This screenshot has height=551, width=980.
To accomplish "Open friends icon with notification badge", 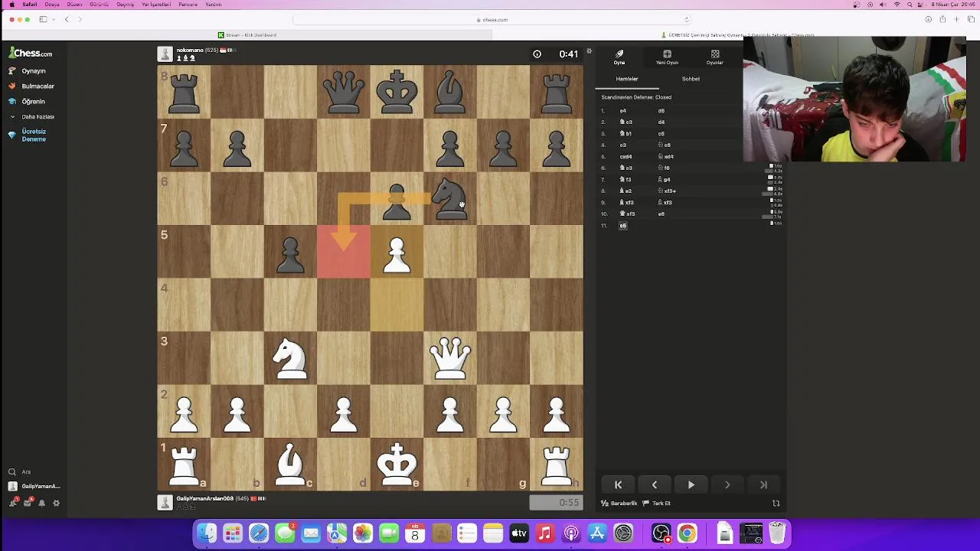I will point(14,503).
